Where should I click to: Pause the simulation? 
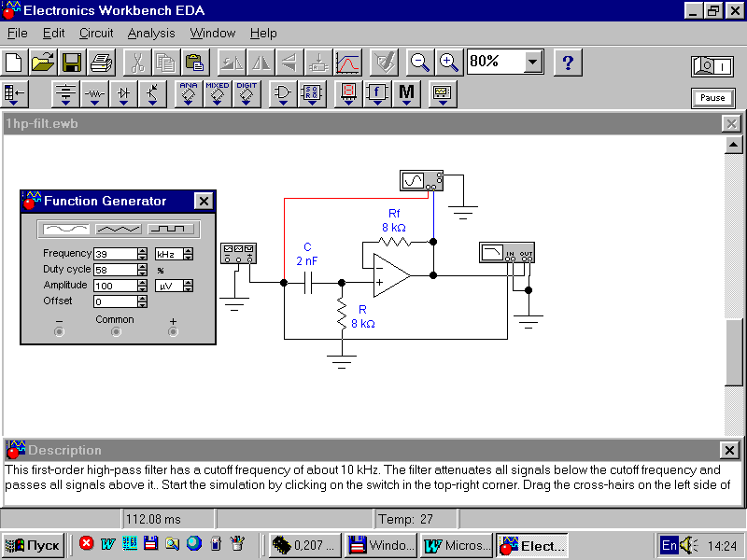[712, 98]
